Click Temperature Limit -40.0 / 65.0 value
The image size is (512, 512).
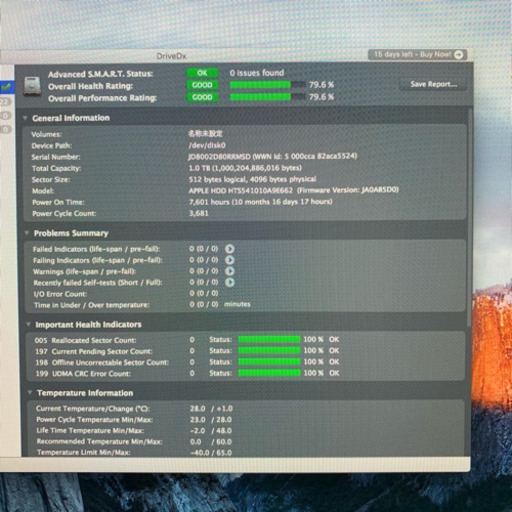coord(211,453)
